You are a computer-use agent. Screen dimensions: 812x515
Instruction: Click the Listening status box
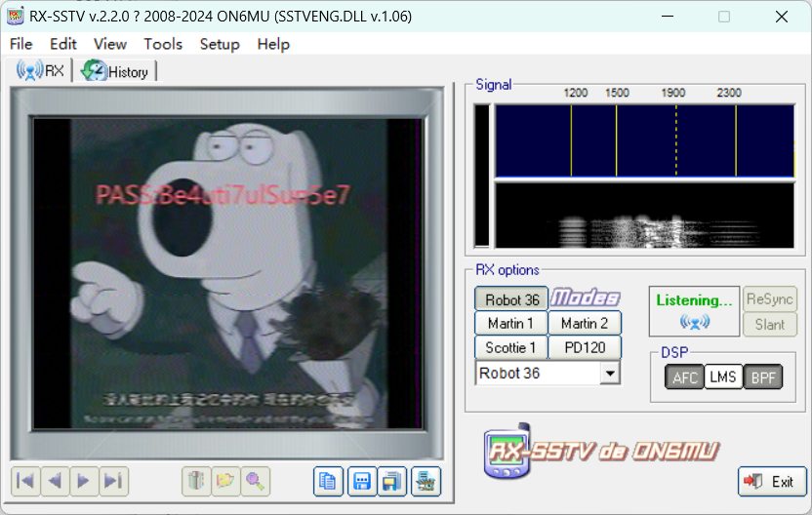694,311
